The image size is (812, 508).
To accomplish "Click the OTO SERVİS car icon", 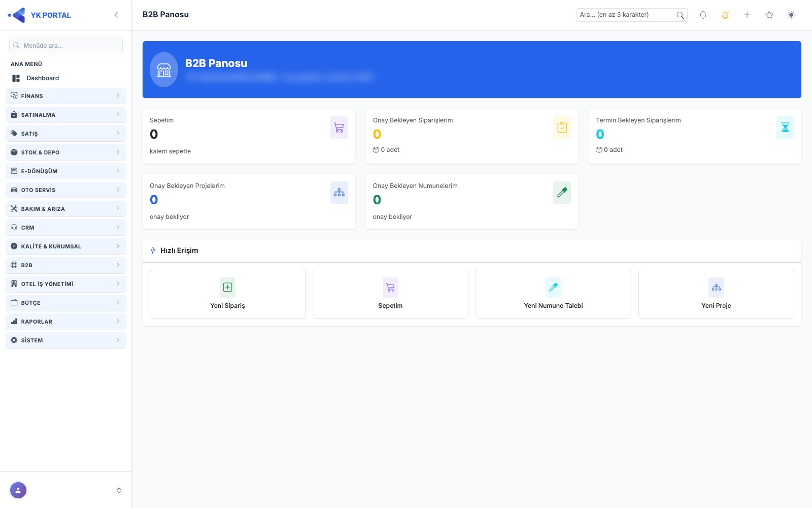I will [14, 190].
